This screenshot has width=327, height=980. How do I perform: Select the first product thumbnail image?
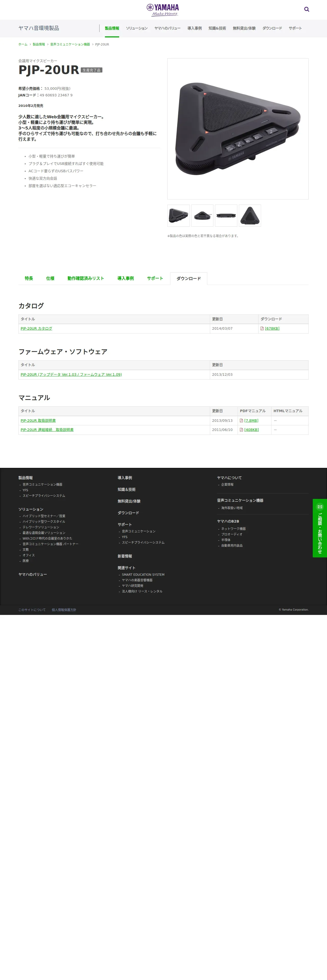[x=179, y=216]
